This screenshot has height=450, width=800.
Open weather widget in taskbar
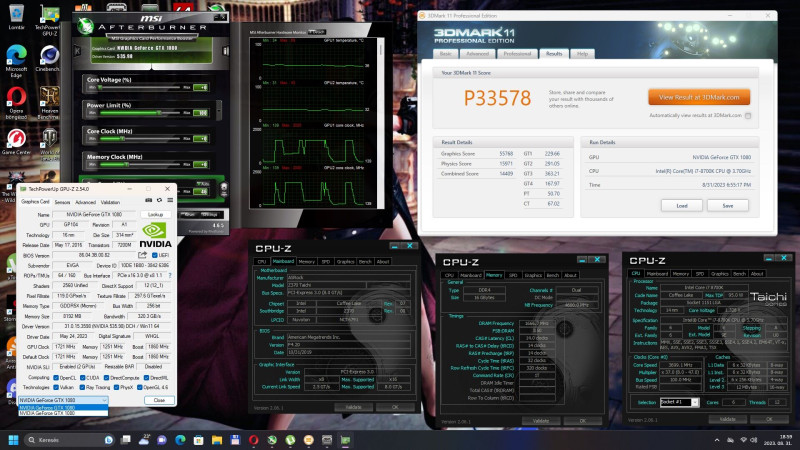pyautogui.click(x=144, y=440)
